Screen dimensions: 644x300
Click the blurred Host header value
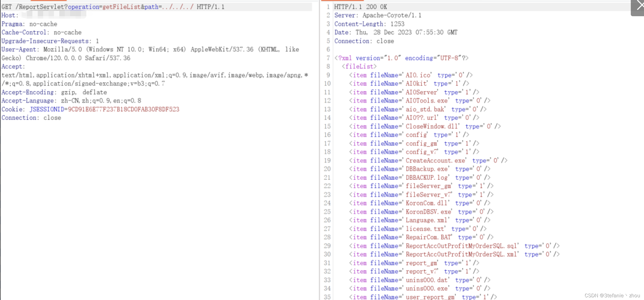pyautogui.click(x=53, y=14)
